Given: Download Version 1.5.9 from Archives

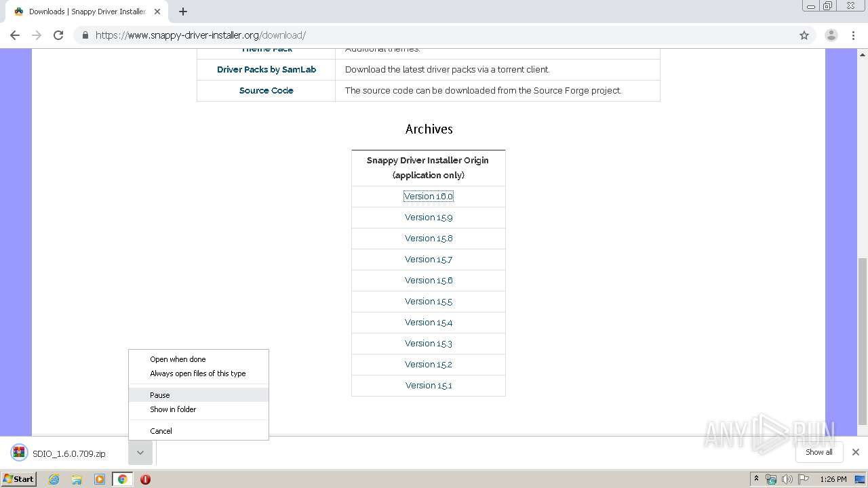Looking at the screenshot, I should point(429,217).
